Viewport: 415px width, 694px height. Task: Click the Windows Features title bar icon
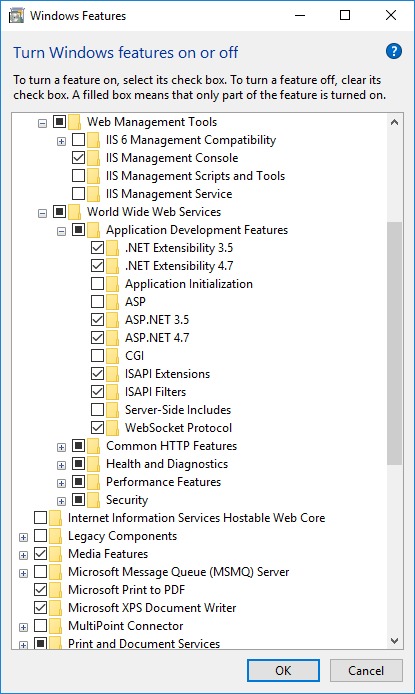pyautogui.click(x=16, y=15)
